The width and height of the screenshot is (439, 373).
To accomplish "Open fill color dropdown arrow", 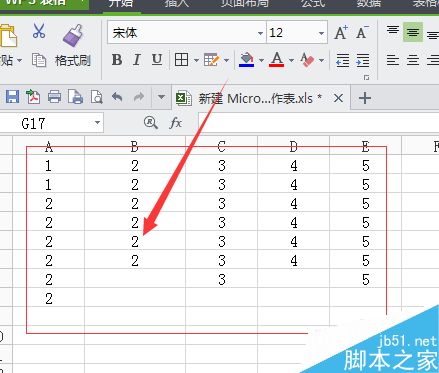I will (261, 60).
